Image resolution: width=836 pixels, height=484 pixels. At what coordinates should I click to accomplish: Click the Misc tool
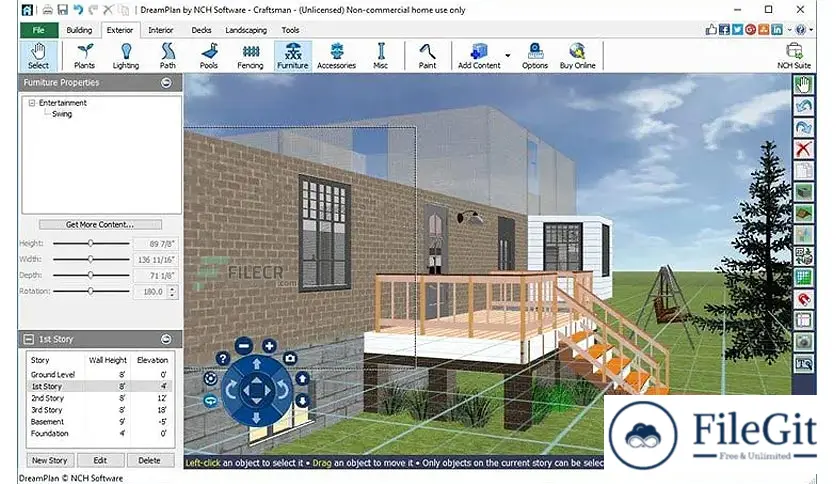point(381,56)
